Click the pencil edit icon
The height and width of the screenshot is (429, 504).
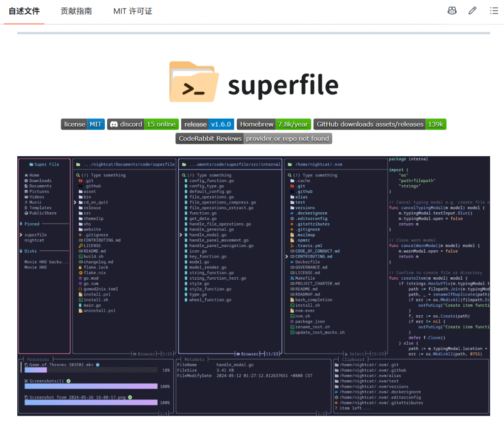coord(472,11)
